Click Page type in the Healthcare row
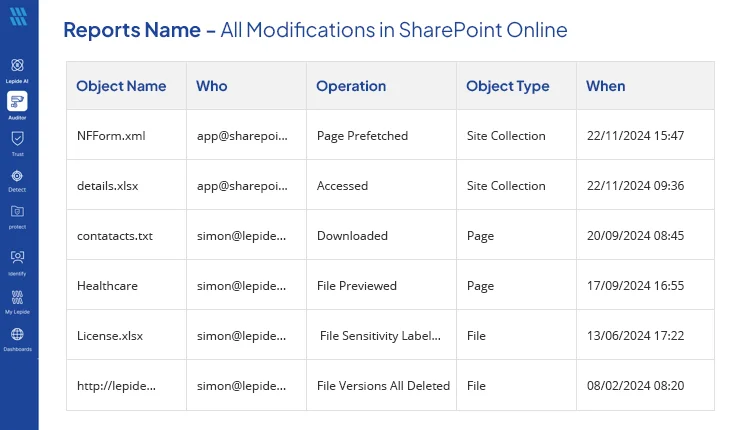Image resolution: width=731 pixels, height=430 pixels. 480,286
